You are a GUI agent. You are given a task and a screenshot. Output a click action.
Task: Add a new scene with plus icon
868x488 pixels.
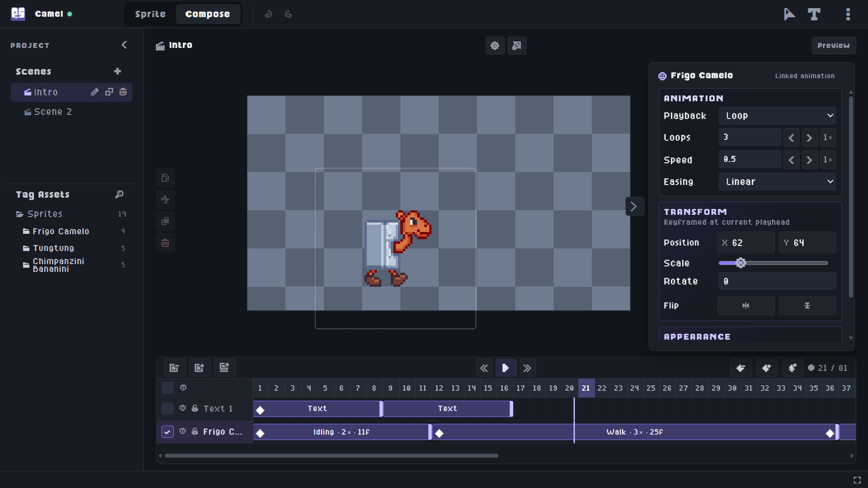pos(118,71)
